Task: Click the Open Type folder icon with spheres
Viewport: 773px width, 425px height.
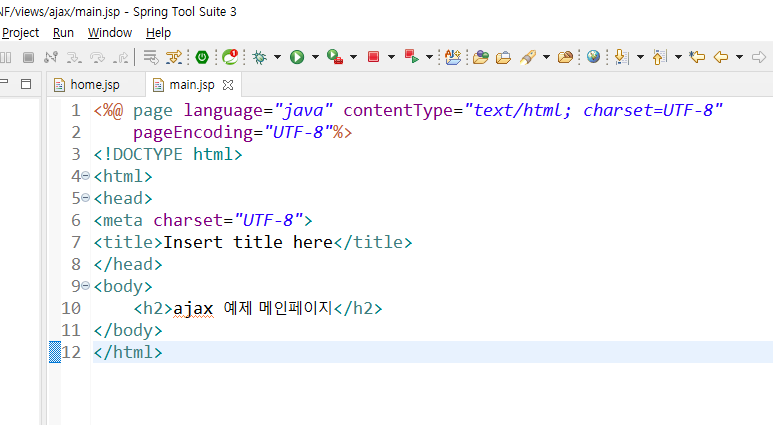Action: coord(481,57)
